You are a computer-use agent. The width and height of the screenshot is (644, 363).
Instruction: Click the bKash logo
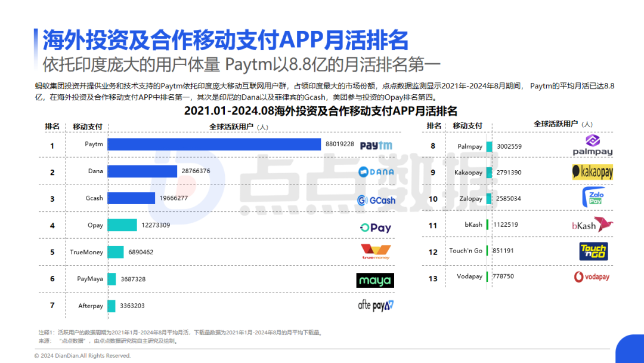click(x=592, y=225)
